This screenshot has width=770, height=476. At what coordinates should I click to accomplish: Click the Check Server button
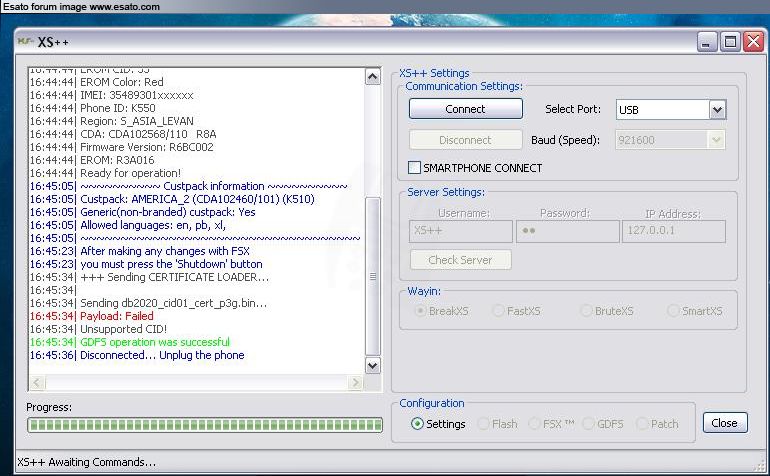pyautogui.click(x=460, y=260)
